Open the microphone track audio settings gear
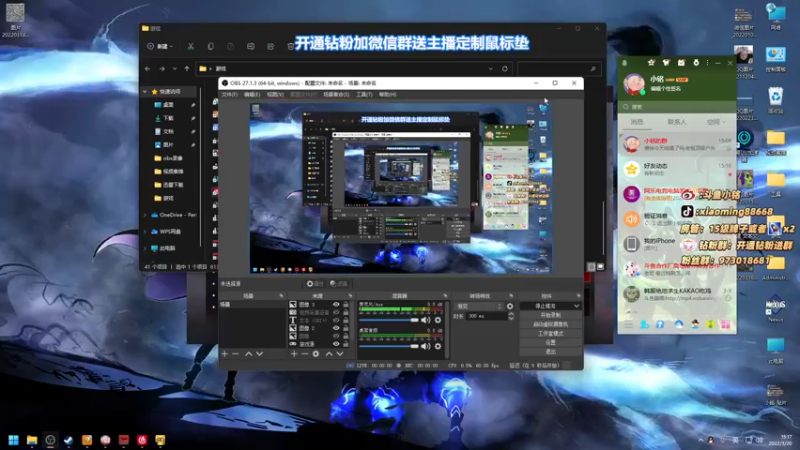Screen dimensions: 800x450 tap(438, 320)
